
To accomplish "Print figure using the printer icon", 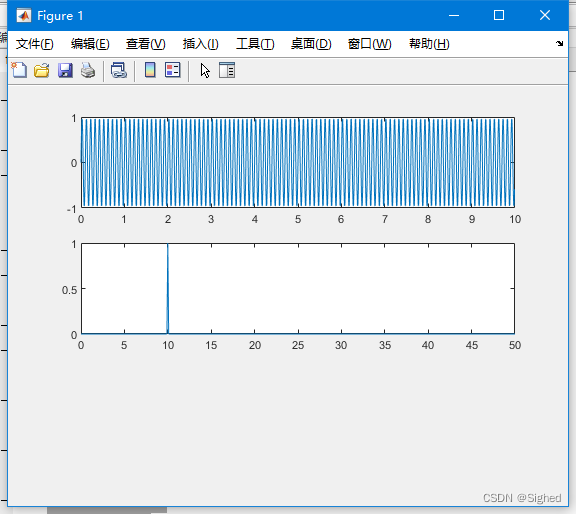I will point(88,70).
